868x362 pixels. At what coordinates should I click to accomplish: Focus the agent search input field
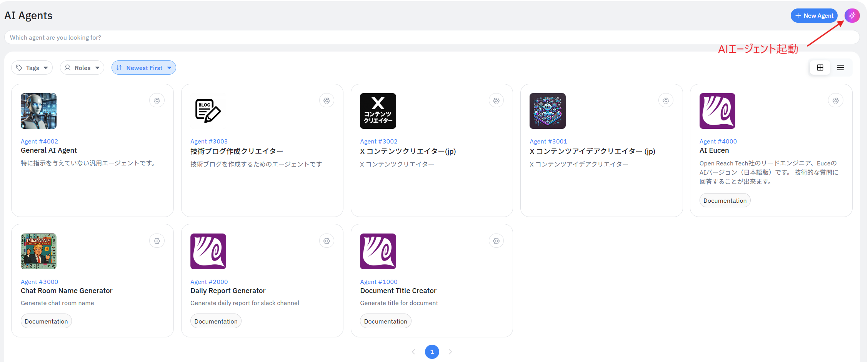[431, 37]
